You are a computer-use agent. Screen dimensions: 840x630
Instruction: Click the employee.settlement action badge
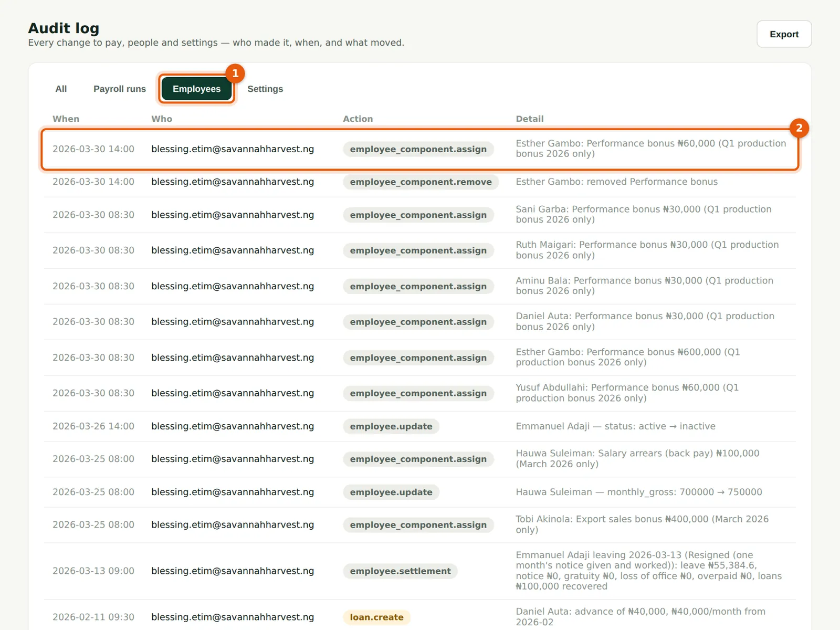coord(400,571)
